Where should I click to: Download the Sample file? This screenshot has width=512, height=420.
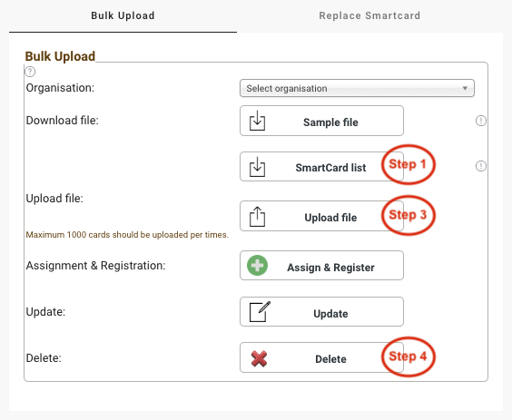coord(321,121)
